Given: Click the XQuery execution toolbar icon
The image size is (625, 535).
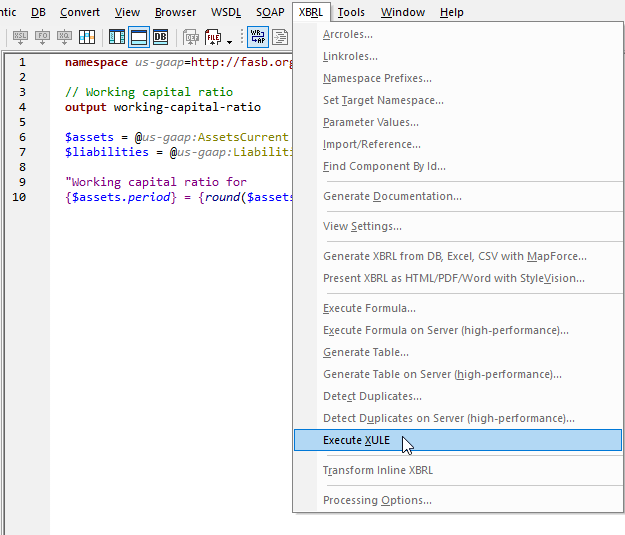Looking at the screenshot, I should pos(65,38).
